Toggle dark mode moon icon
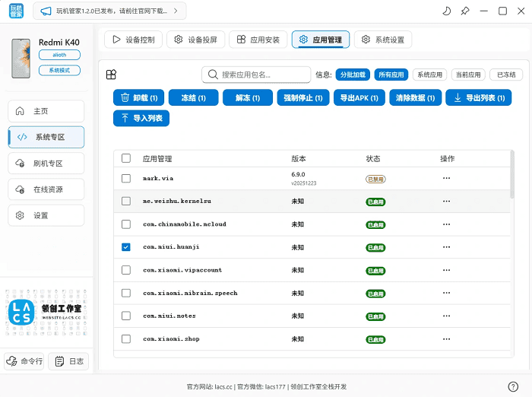The height and width of the screenshot is (397, 532). [447, 11]
